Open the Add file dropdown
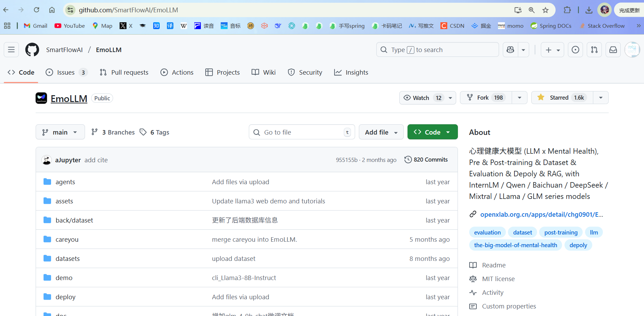This screenshot has width=644, height=316. pos(381,132)
